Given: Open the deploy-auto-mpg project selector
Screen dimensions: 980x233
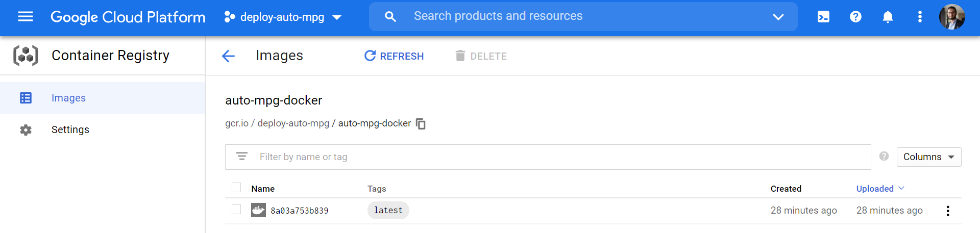Looking at the screenshot, I should coord(283,17).
